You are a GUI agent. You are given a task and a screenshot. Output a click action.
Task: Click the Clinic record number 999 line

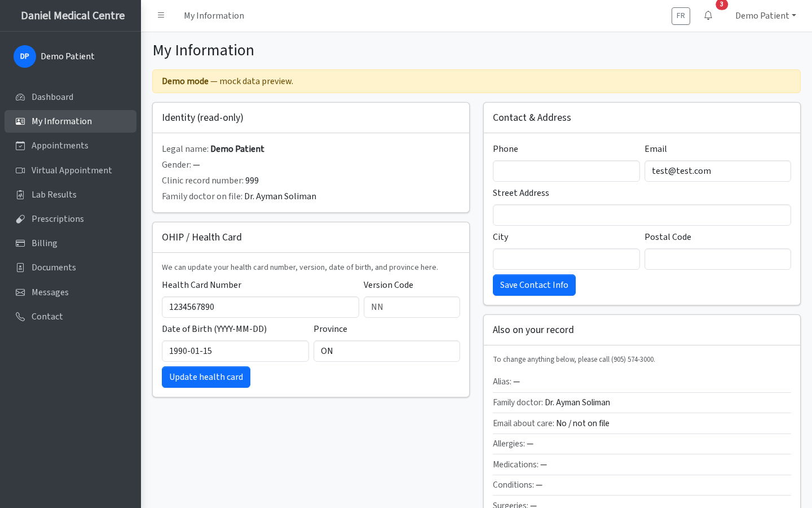pyautogui.click(x=210, y=181)
